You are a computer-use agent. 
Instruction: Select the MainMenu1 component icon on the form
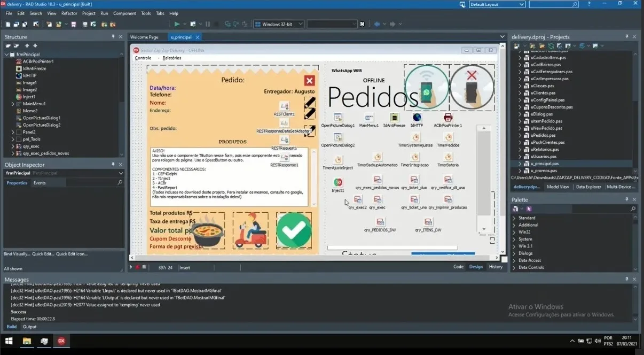(x=369, y=117)
